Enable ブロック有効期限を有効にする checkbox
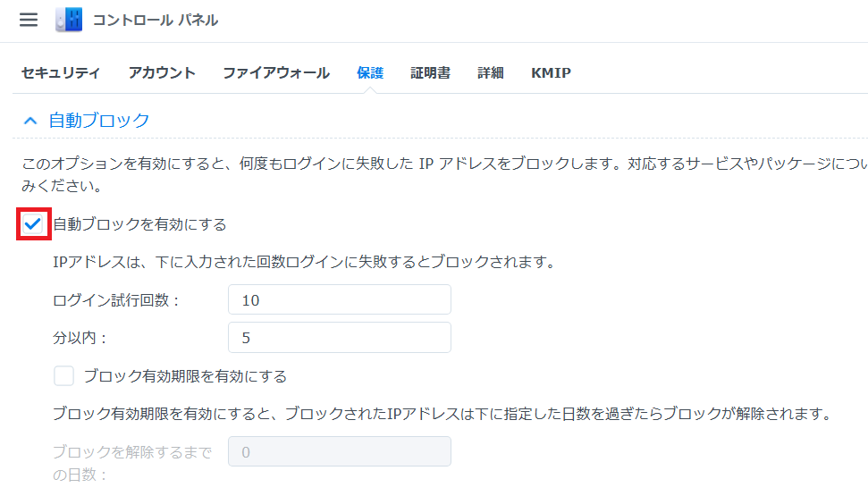 63,376
